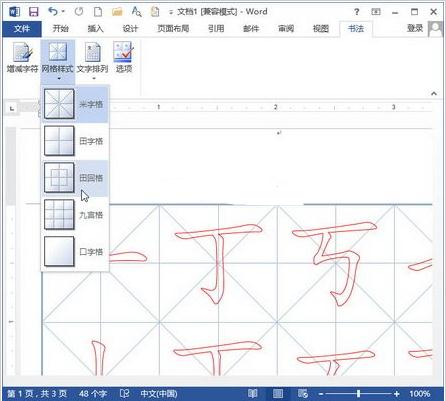Choose the 田回格 grid style
Screen dimensions: 446x401
75,178
